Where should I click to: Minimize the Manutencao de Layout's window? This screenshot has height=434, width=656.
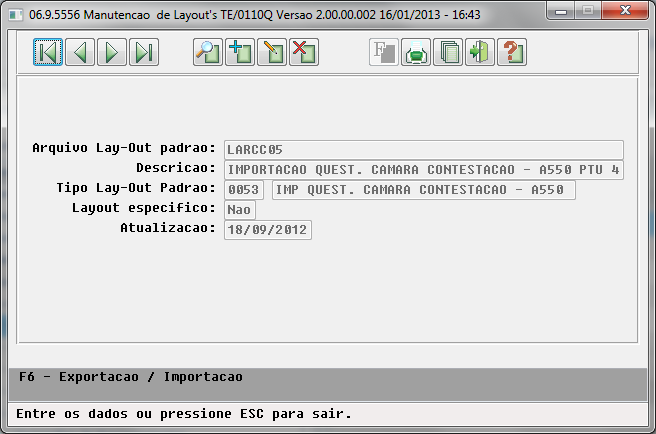561,11
